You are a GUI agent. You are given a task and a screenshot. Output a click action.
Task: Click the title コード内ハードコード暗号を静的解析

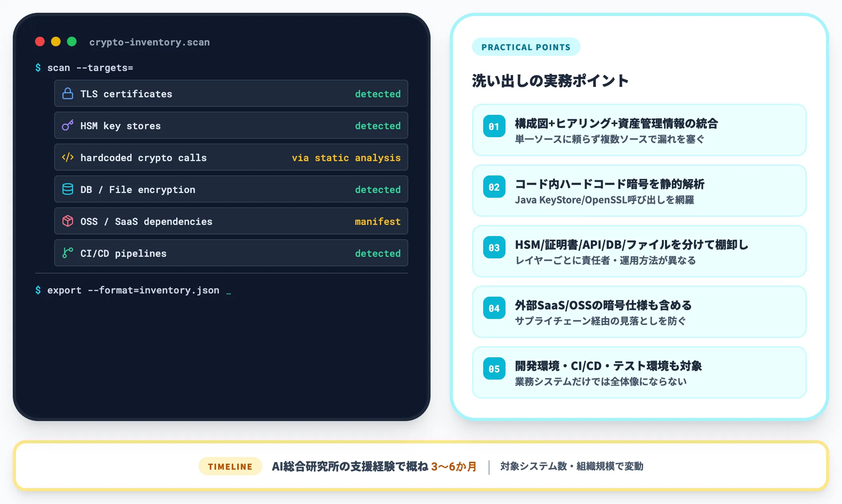pos(610,184)
